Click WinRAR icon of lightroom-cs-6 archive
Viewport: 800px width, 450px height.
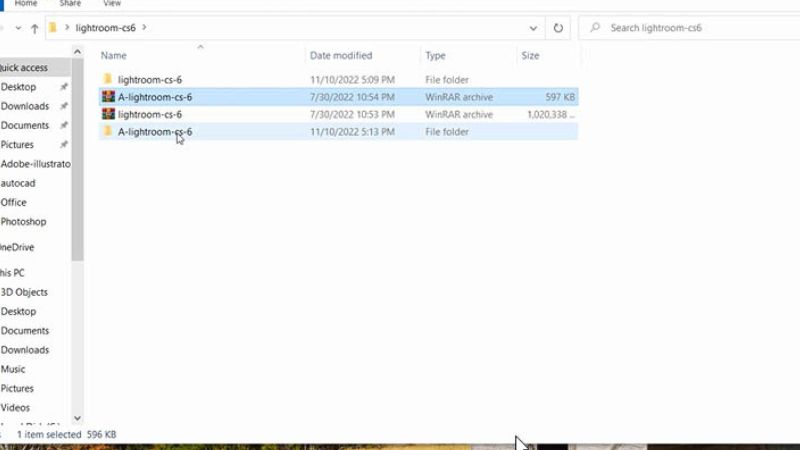[108, 114]
